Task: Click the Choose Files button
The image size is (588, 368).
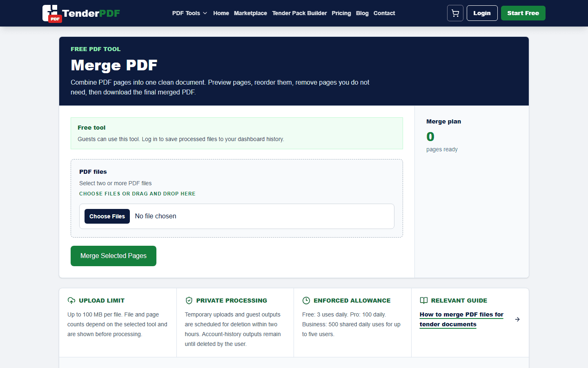Action: click(x=107, y=216)
